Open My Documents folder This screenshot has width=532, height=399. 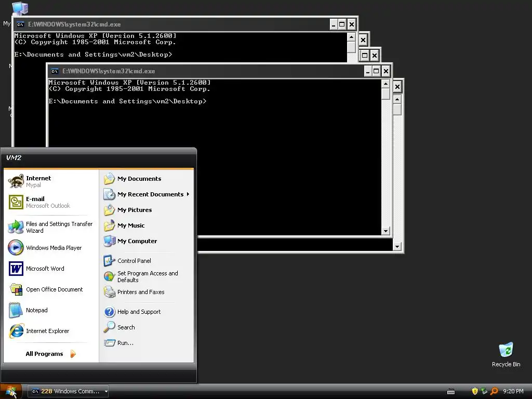[147, 179]
